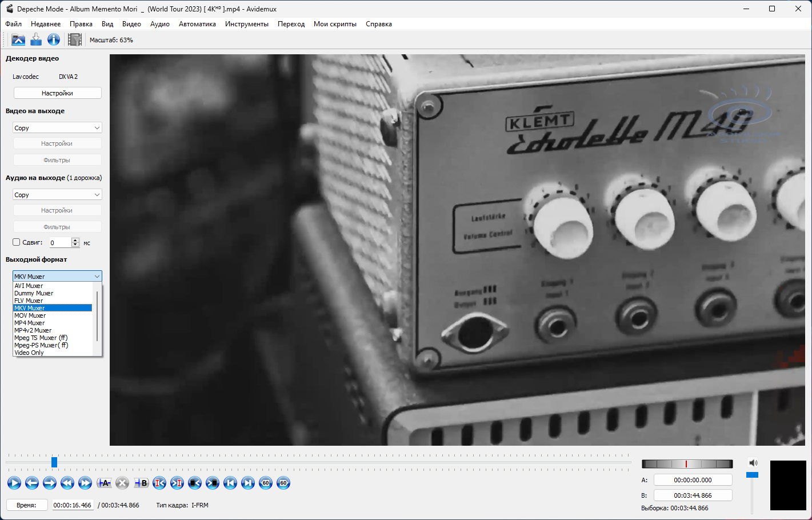Jump forward 60 seconds
Image resolution: width=812 pixels, height=520 pixels.
pyautogui.click(x=283, y=483)
